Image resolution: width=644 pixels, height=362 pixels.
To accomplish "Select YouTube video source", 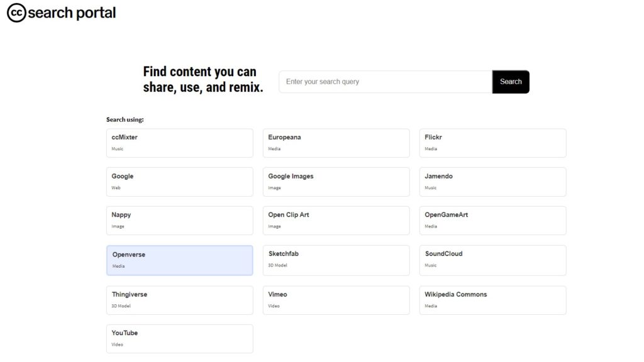I will tap(179, 338).
